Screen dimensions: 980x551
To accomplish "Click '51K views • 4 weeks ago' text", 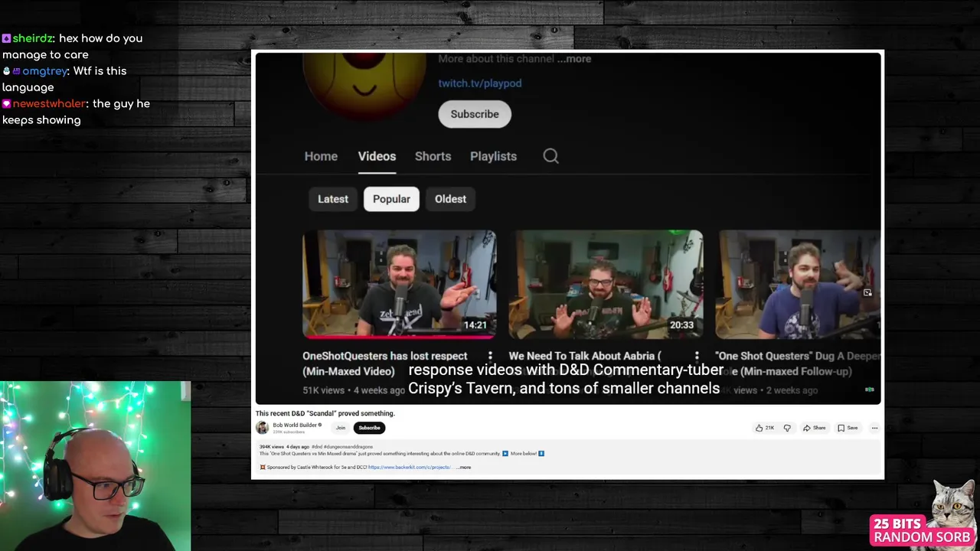I will coord(354,390).
